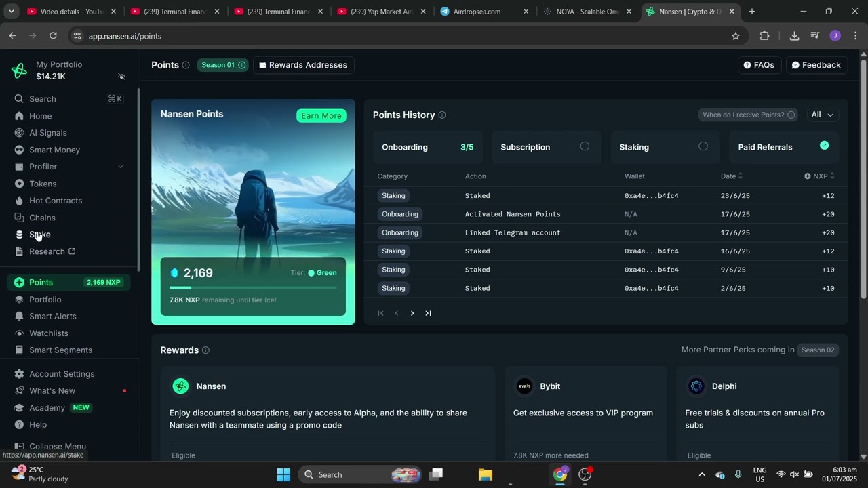The height and width of the screenshot is (488, 868).
Task: Click When do I receive Points
Action: pyautogui.click(x=748, y=115)
